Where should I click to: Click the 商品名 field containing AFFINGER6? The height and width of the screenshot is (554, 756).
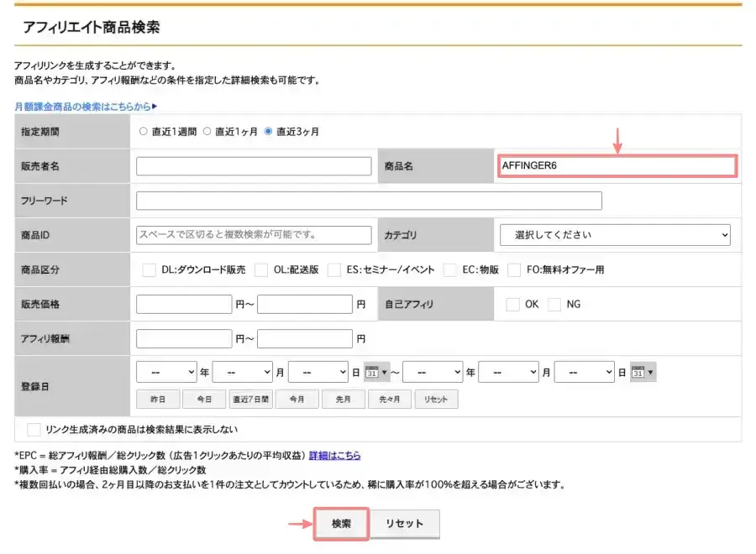617,165
